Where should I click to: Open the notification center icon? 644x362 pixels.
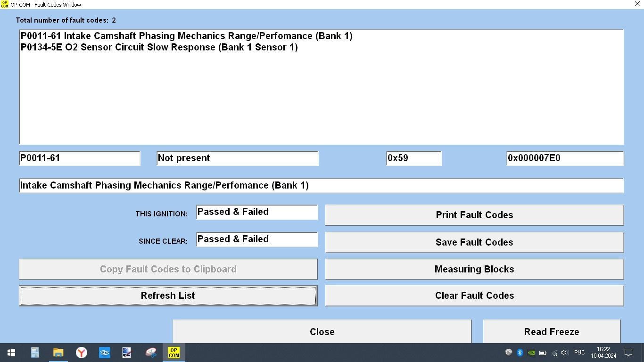click(628, 353)
